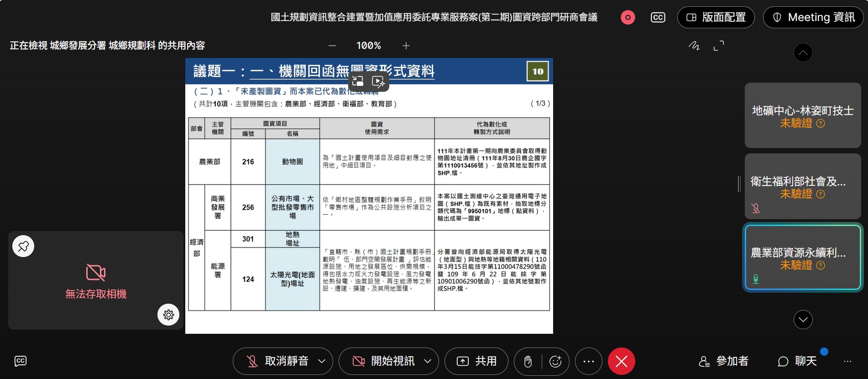This screenshot has height=379, width=868.
Task: Leave the meeting with red X
Action: [x=622, y=362]
